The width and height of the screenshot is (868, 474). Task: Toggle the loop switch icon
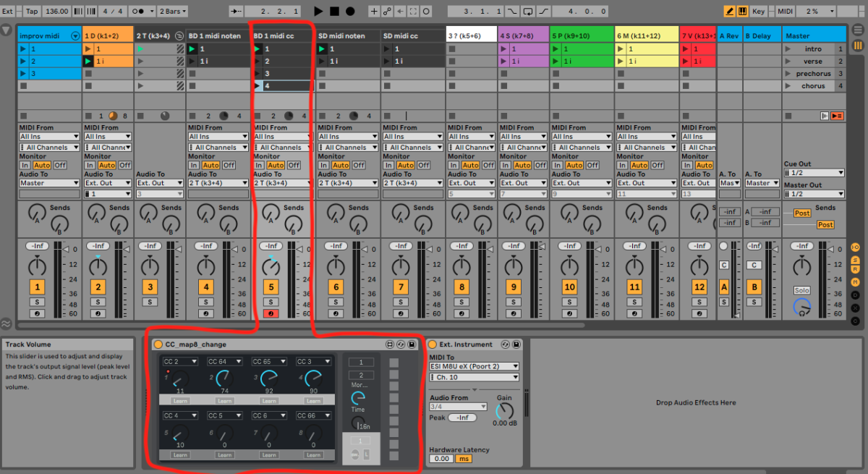point(527,12)
